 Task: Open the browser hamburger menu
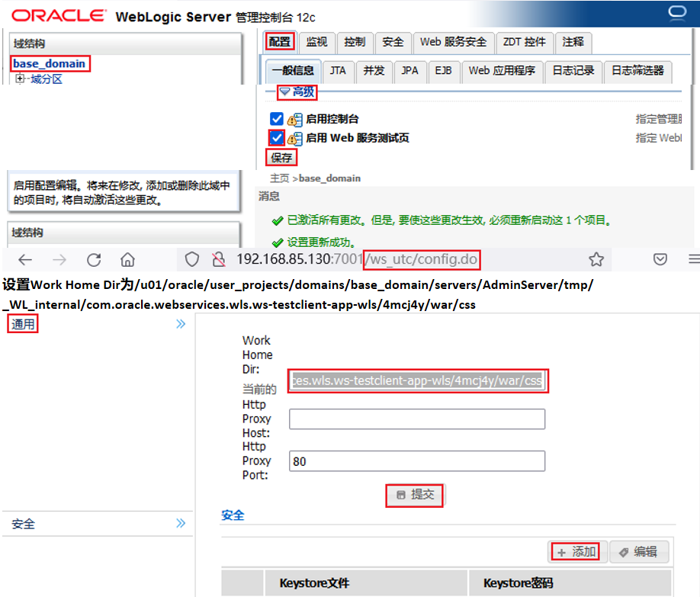[x=694, y=259]
